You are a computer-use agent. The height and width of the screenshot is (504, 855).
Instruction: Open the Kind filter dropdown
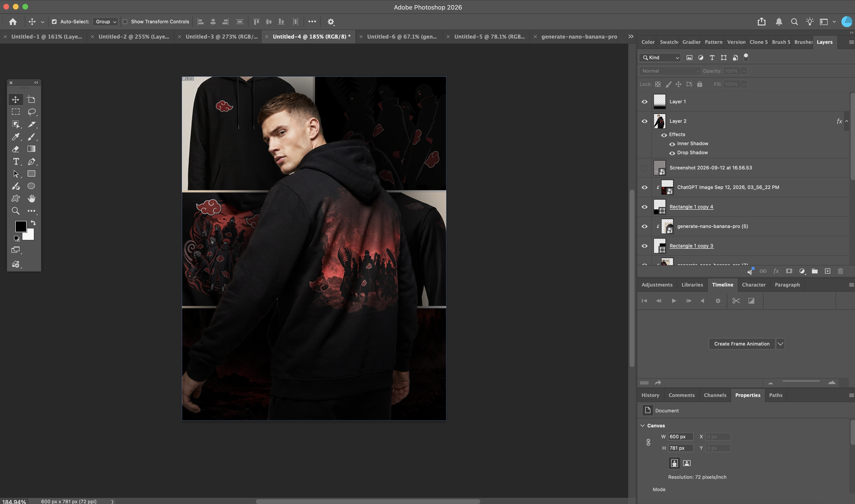pyautogui.click(x=660, y=58)
